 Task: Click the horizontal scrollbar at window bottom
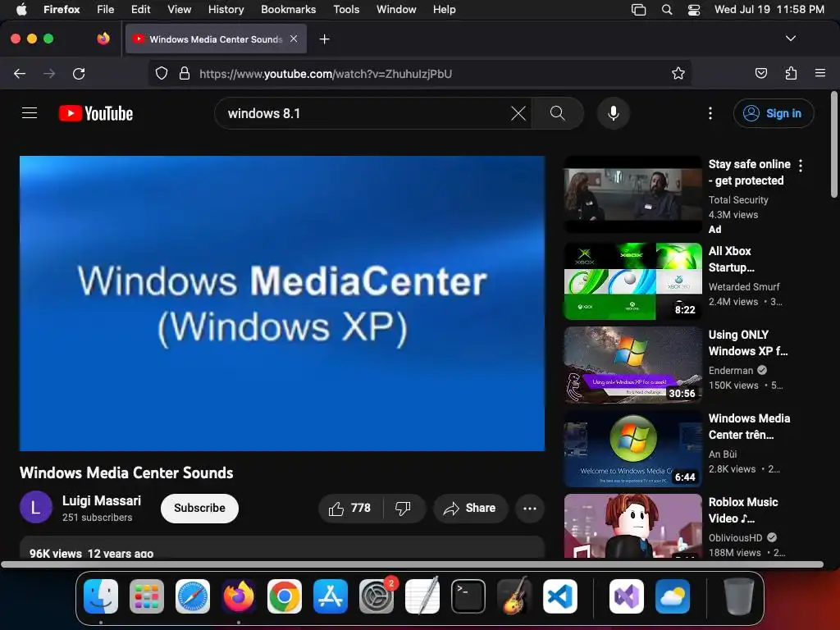(x=413, y=564)
